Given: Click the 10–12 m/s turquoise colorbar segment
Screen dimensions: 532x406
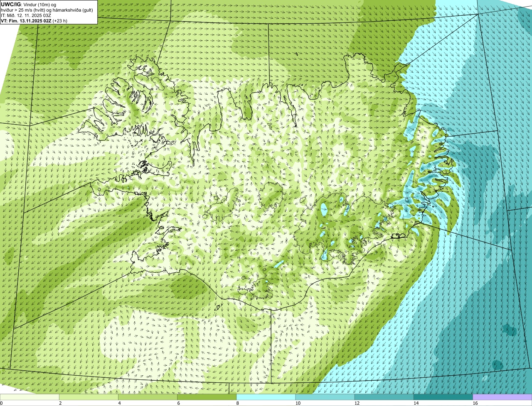Looking at the screenshot, I should coord(325,397).
